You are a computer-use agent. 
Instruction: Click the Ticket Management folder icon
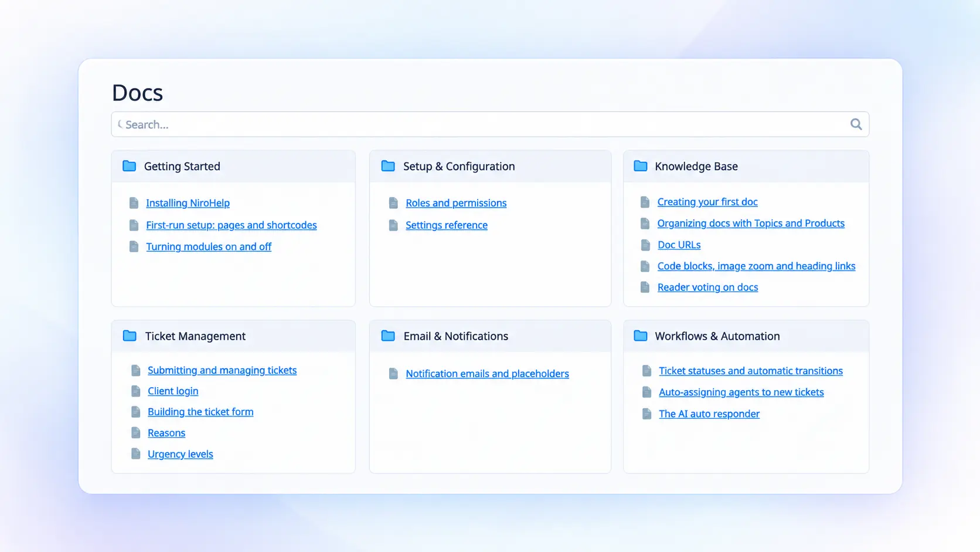[130, 336]
